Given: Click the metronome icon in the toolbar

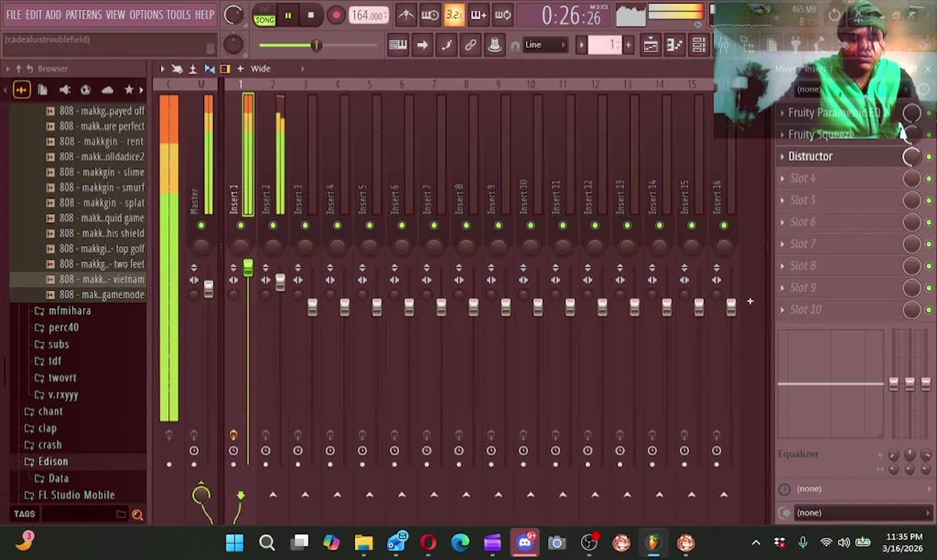Looking at the screenshot, I should 405,15.
